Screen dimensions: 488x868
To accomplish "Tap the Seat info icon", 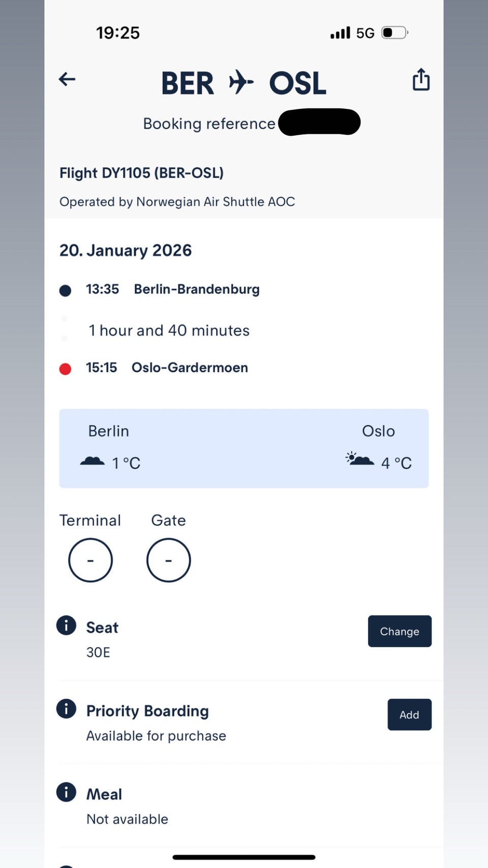I will pyautogui.click(x=66, y=625).
